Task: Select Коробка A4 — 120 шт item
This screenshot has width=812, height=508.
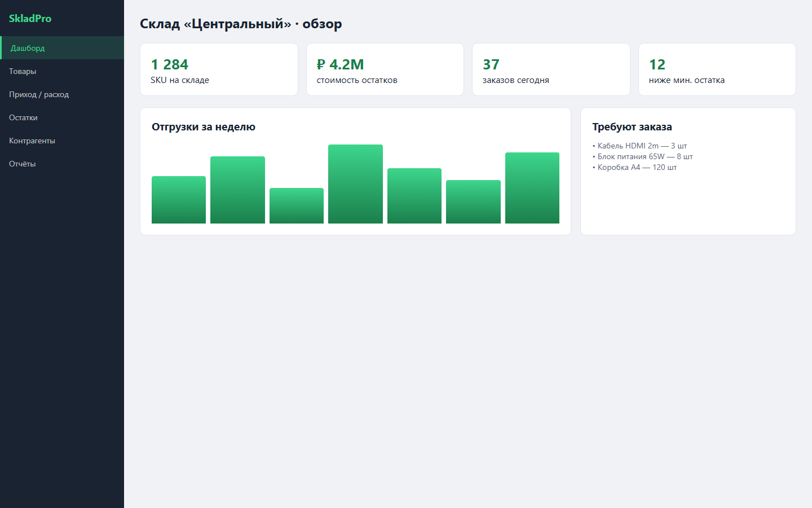Action: point(634,167)
